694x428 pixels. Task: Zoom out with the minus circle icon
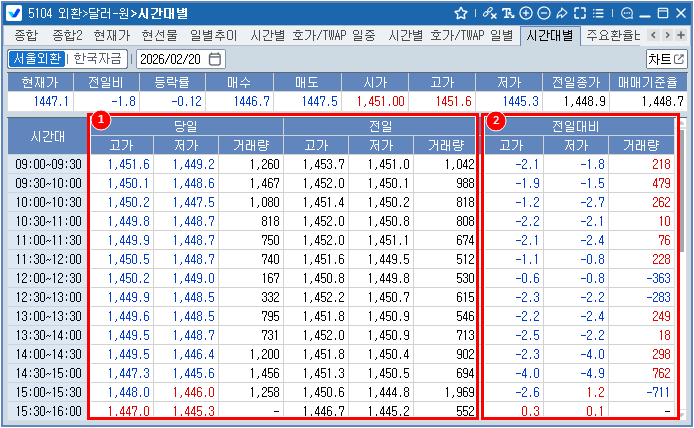point(543,14)
